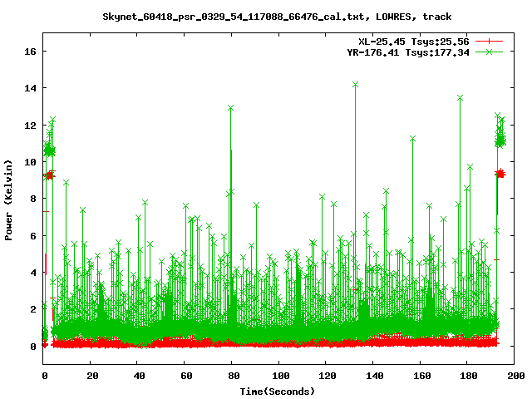This screenshot has width=532, height=399.
Task: Click the y-axis tick label 6
Action: pos(33,236)
